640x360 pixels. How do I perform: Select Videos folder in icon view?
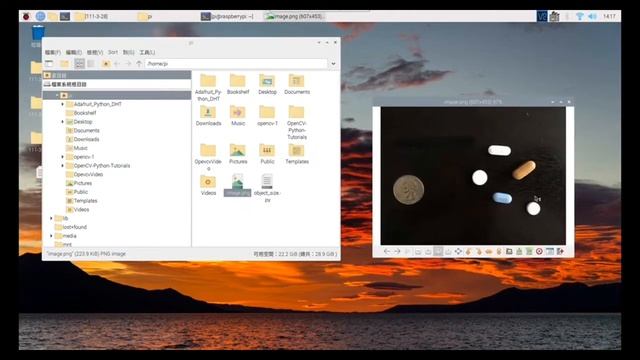[x=208, y=185]
